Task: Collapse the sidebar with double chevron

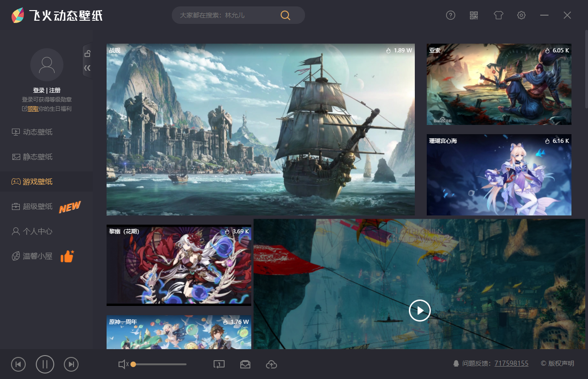Action: pos(87,68)
